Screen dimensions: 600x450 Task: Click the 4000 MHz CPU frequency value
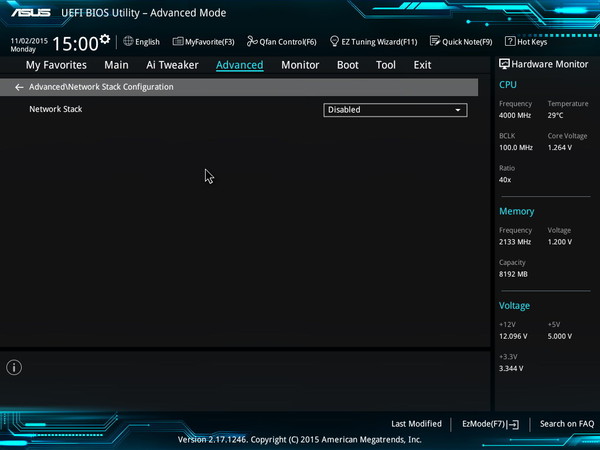[x=515, y=115]
